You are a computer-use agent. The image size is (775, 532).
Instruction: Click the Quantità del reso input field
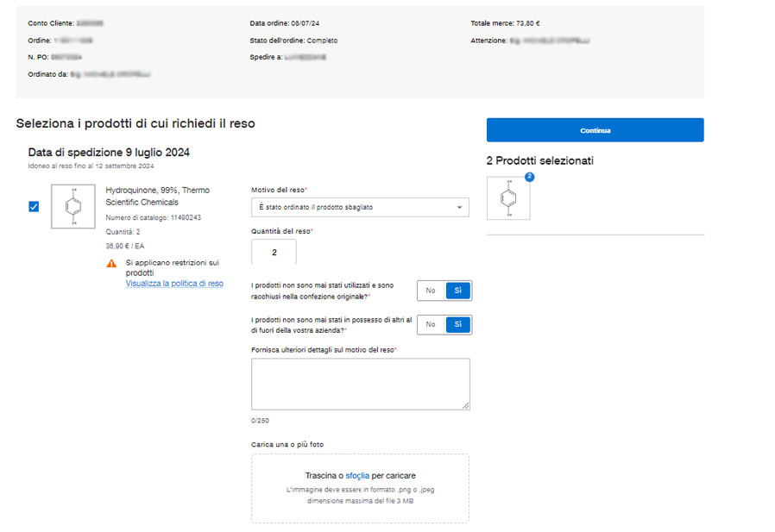click(x=274, y=253)
